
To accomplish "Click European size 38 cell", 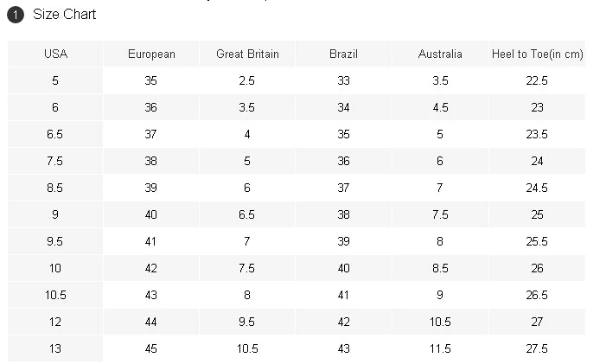I will 151,161.
